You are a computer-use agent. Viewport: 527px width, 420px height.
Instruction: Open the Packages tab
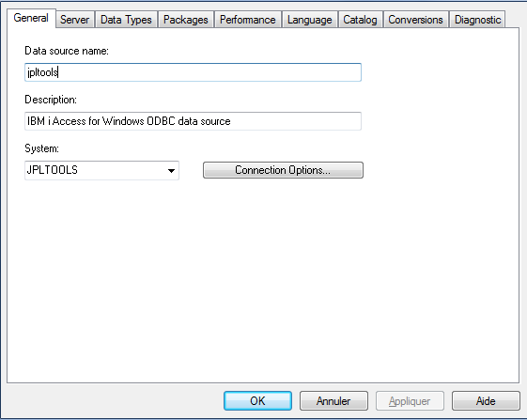point(185,20)
